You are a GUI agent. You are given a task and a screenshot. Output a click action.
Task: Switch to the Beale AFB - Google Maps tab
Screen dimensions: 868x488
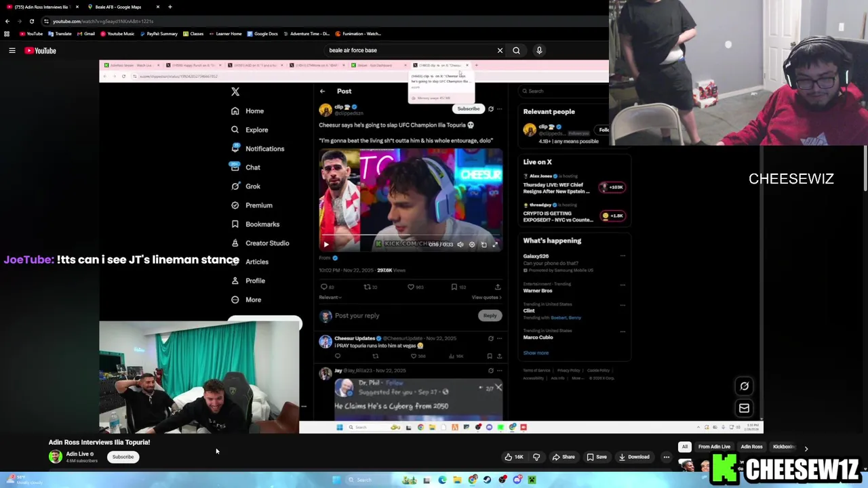pos(118,7)
